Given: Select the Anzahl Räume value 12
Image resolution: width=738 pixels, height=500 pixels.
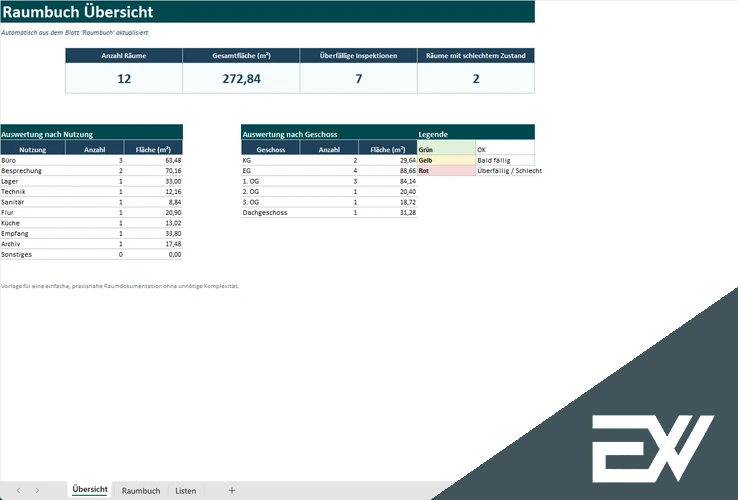Looking at the screenshot, I should [x=124, y=78].
